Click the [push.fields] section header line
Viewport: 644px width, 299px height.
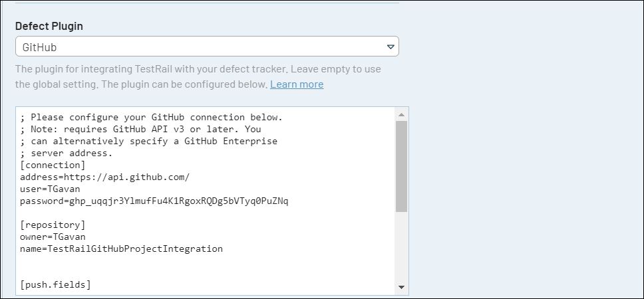pyautogui.click(x=55, y=284)
